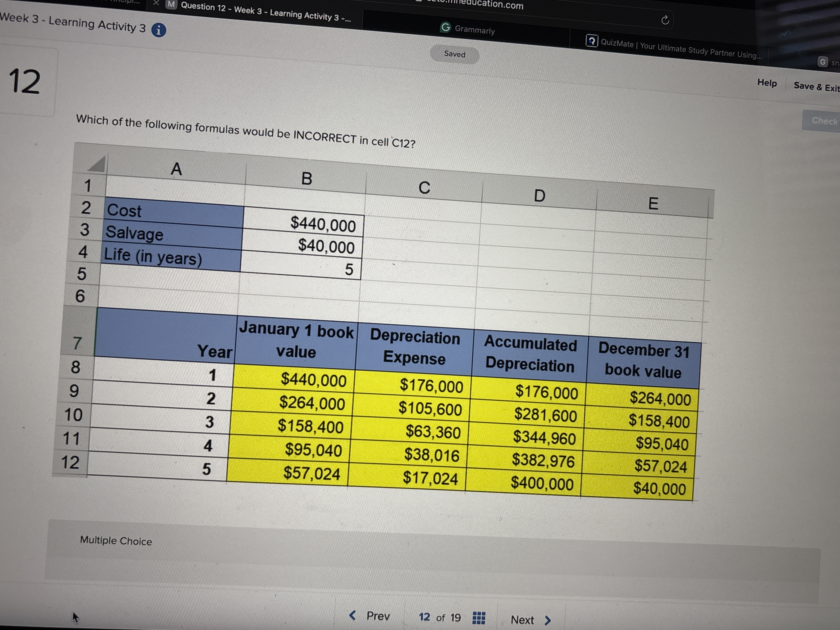
Task: Click the left chevron beside Prev
Action: [x=353, y=615]
